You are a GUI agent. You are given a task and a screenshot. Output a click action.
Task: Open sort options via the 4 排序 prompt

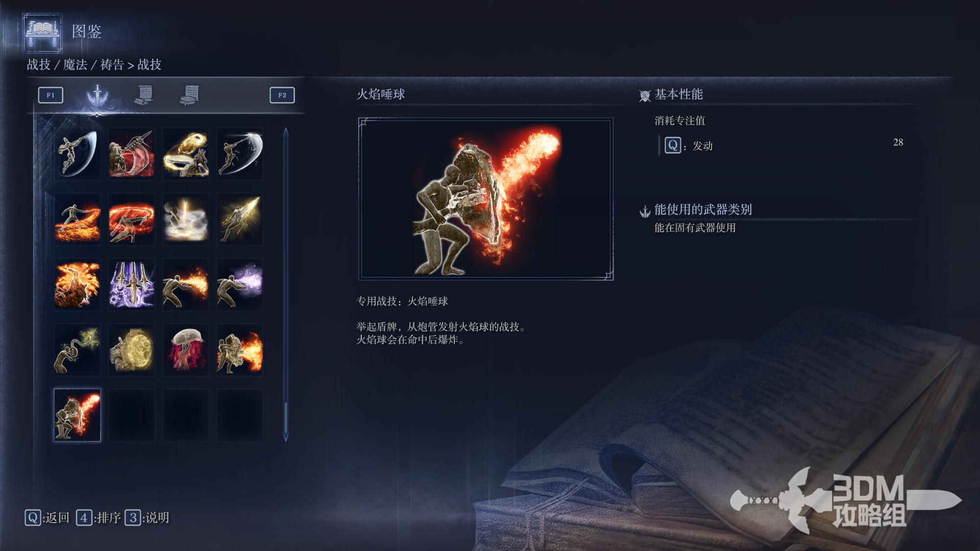(99, 518)
